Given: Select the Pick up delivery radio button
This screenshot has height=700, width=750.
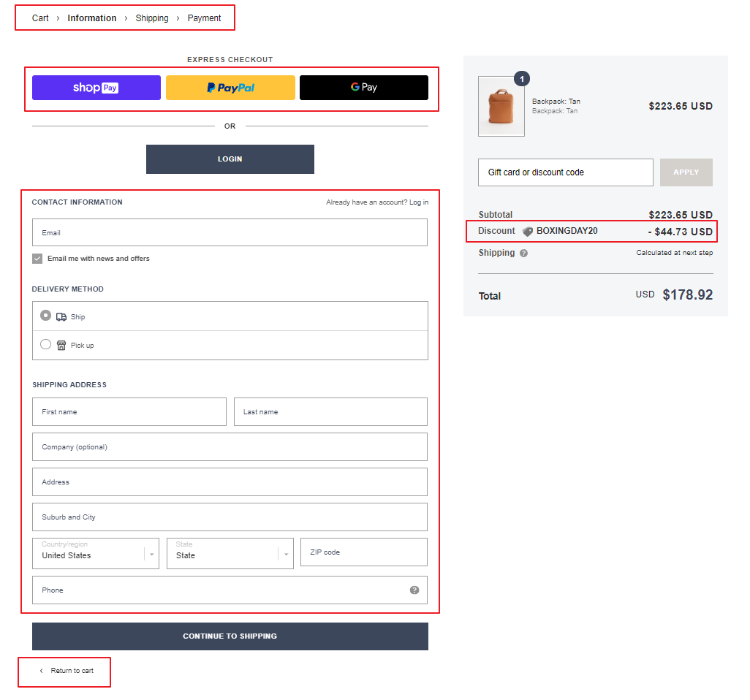Looking at the screenshot, I should pyautogui.click(x=45, y=344).
